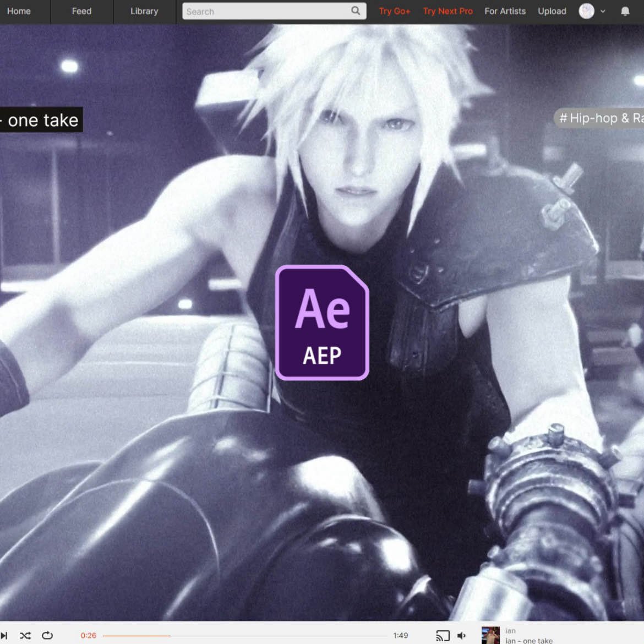Click the 0:26 elapsed time
The image size is (644, 644).
coord(88,635)
